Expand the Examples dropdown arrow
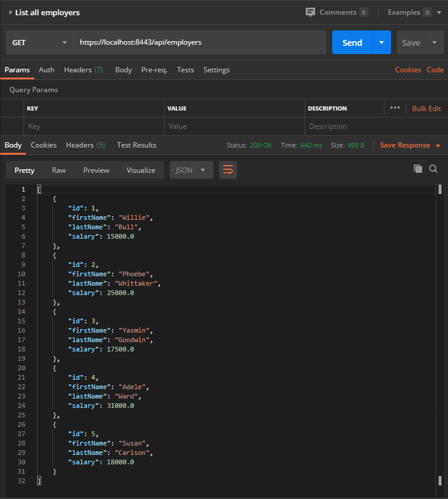The image size is (448, 499). point(439,12)
